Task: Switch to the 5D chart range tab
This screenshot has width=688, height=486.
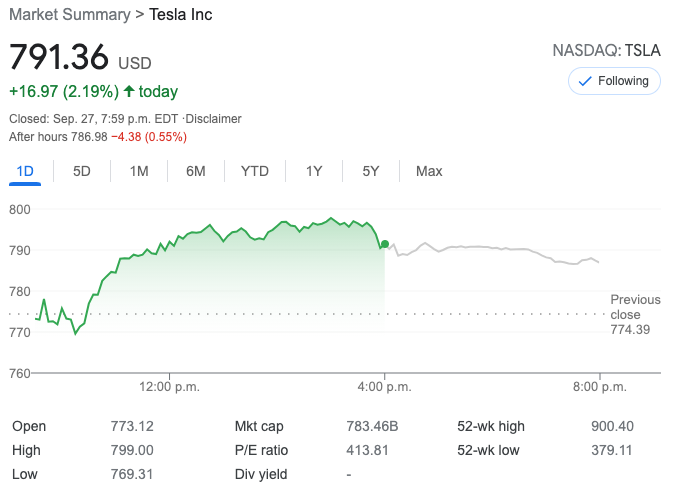Action: [82, 171]
